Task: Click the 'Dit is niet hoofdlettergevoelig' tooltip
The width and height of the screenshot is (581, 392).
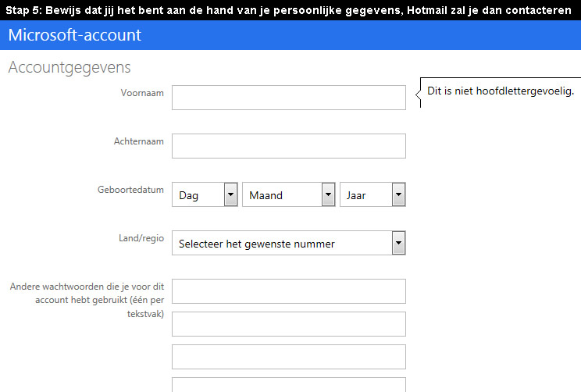Action: (501, 91)
